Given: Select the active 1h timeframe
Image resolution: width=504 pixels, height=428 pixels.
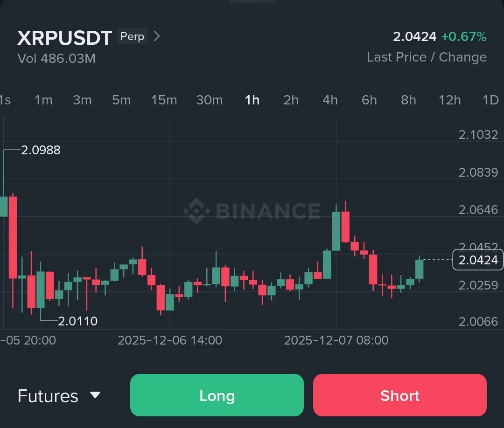Looking at the screenshot, I should point(252,100).
